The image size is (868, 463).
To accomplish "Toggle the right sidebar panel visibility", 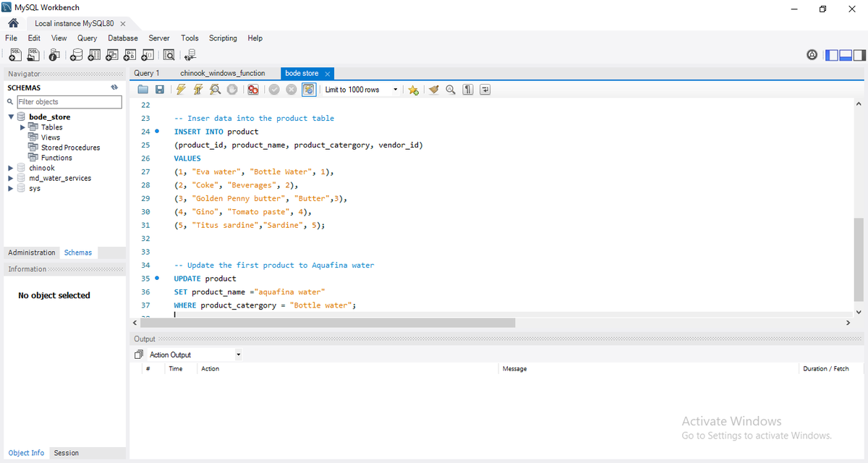I will [859, 55].
